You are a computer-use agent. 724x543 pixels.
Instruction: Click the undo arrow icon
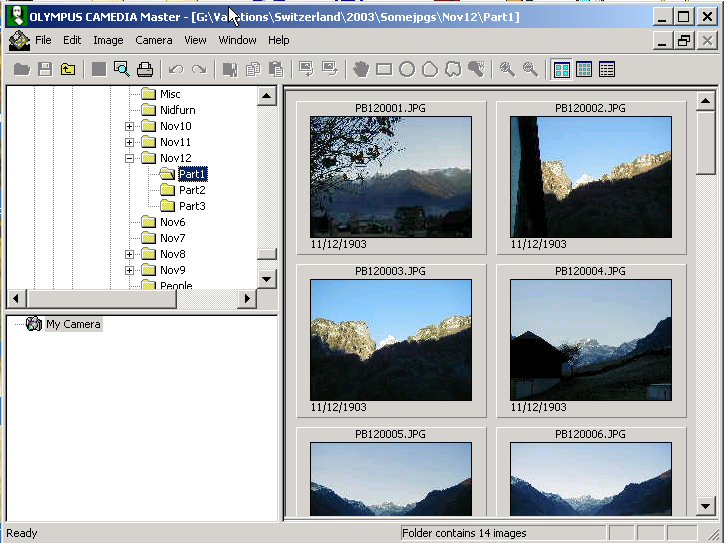coord(176,69)
